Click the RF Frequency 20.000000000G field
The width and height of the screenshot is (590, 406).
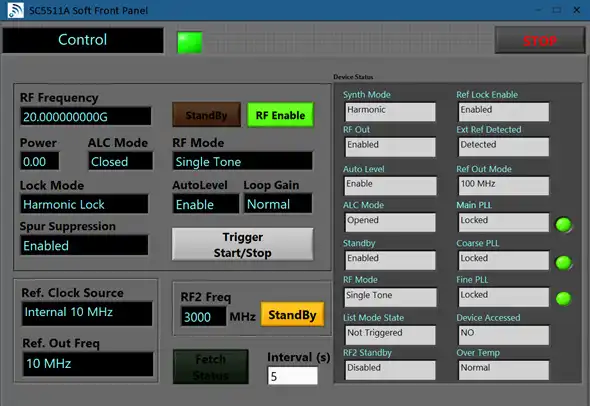coord(86,116)
